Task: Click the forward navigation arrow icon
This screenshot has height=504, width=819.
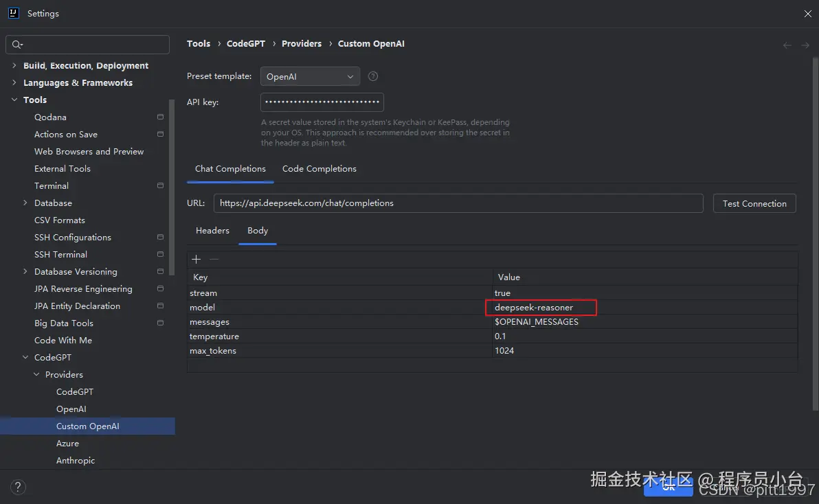Action: point(805,45)
